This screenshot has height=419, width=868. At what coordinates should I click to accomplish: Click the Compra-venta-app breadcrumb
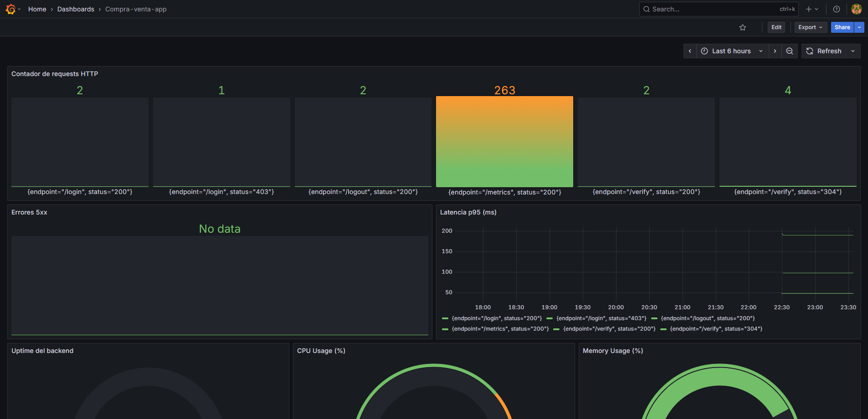[136, 9]
